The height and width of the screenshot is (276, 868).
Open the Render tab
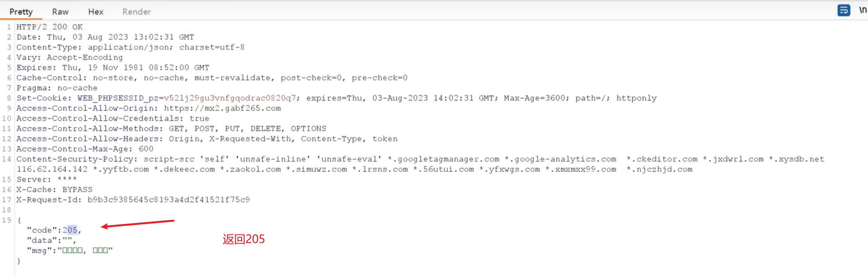pos(137,12)
